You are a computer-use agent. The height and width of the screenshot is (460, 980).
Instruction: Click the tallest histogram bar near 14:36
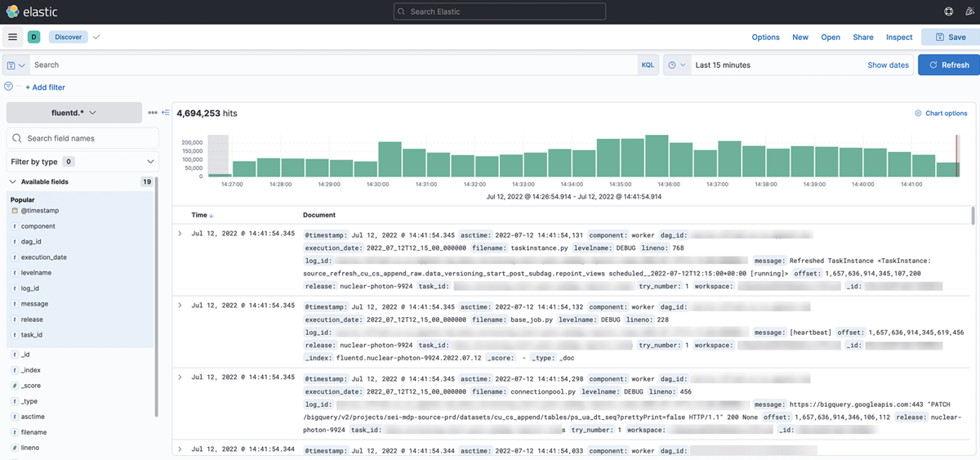point(657,156)
